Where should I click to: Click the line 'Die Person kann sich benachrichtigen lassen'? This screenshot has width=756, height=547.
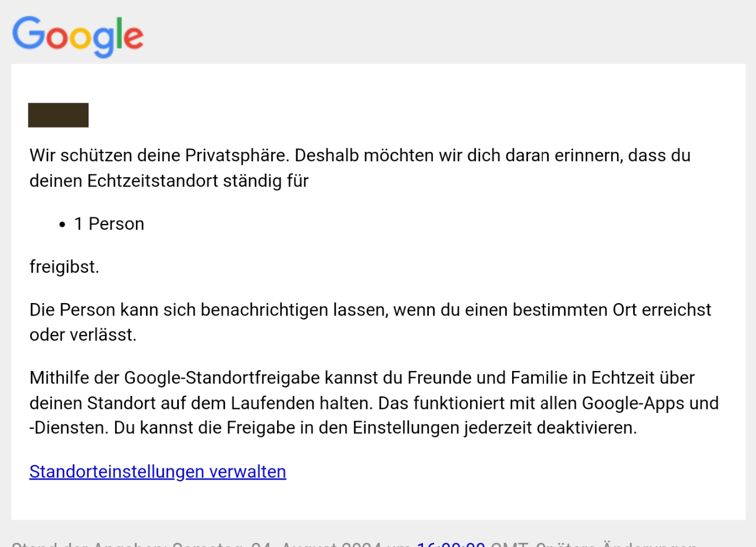[370, 310]
